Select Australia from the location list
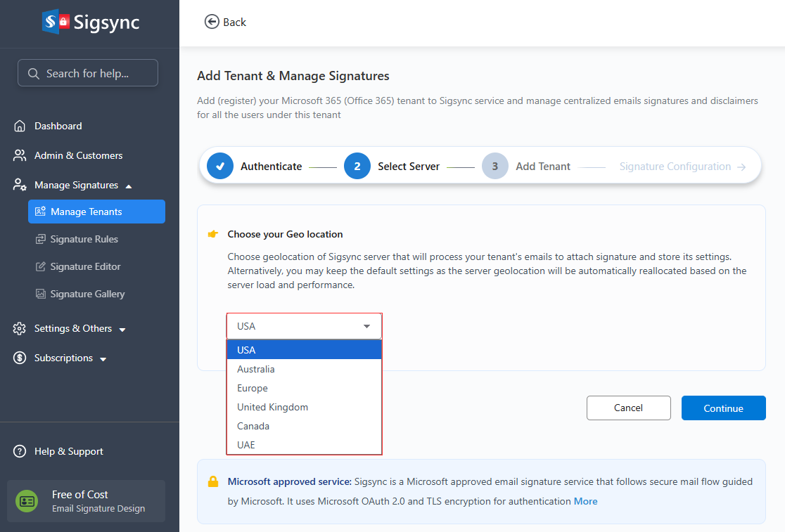This screenshot has height=532, width=785. (305, 369)
